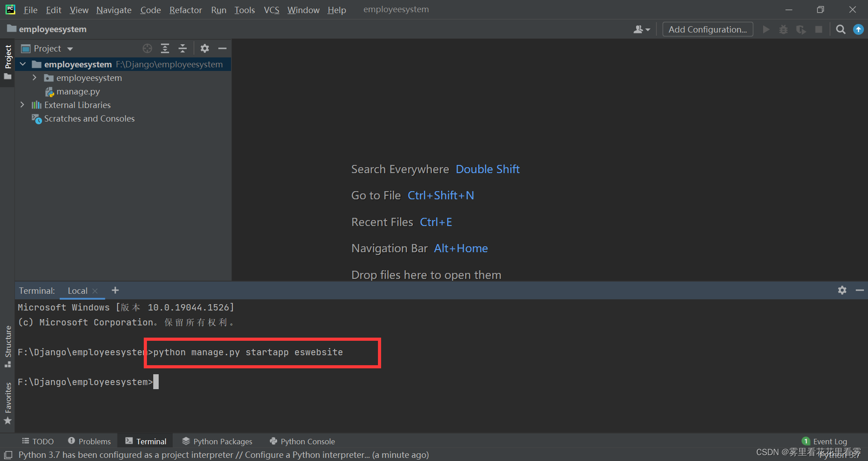This screenshot has height=461, width=868.
Task: Open the VCS menu
Action: click(272, 10)
